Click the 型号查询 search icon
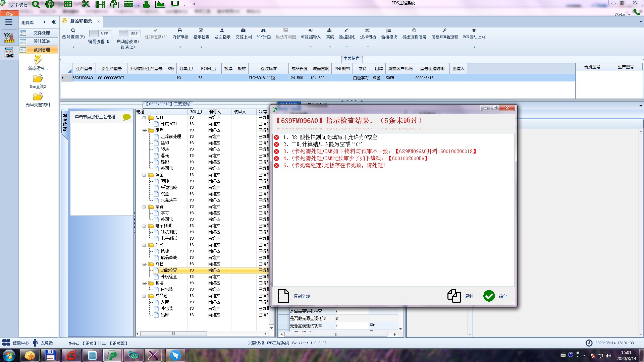Screen dimensions: 644x362 click(x=73, y=31)
